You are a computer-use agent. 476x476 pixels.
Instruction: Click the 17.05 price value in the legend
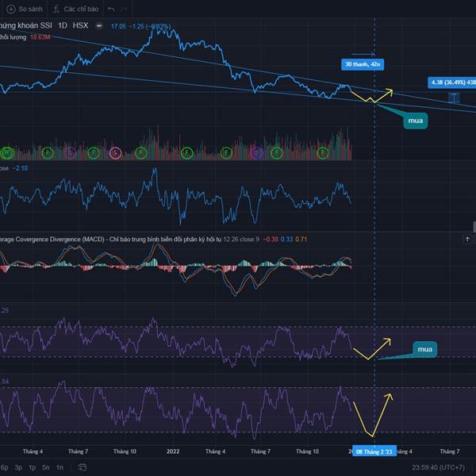click(118, 26)
